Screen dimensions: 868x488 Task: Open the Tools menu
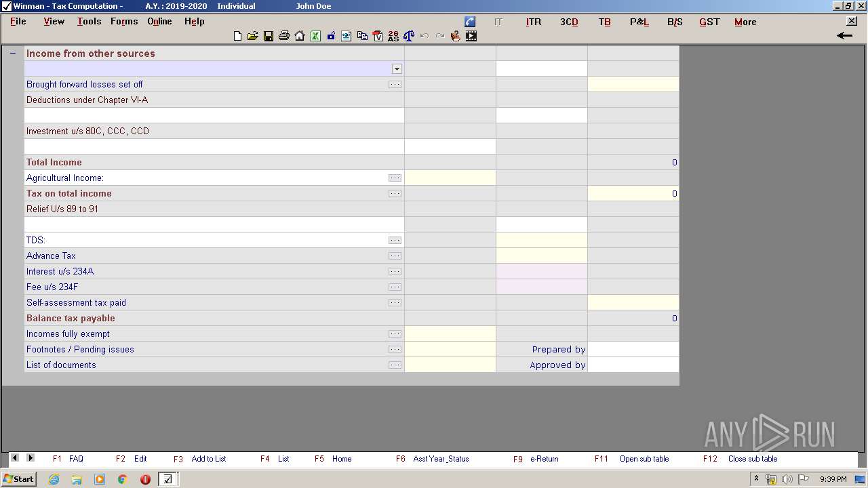pyautogui.click(x=89, y=21)
